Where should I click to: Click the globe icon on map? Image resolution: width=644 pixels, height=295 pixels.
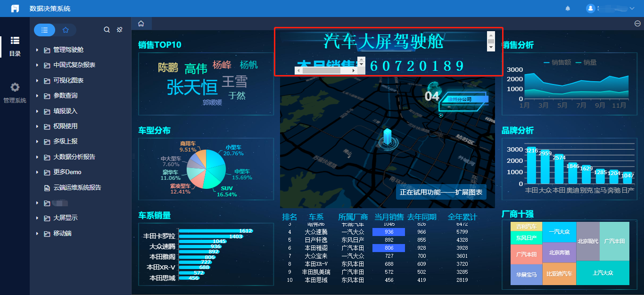click(x=434, y=87)
